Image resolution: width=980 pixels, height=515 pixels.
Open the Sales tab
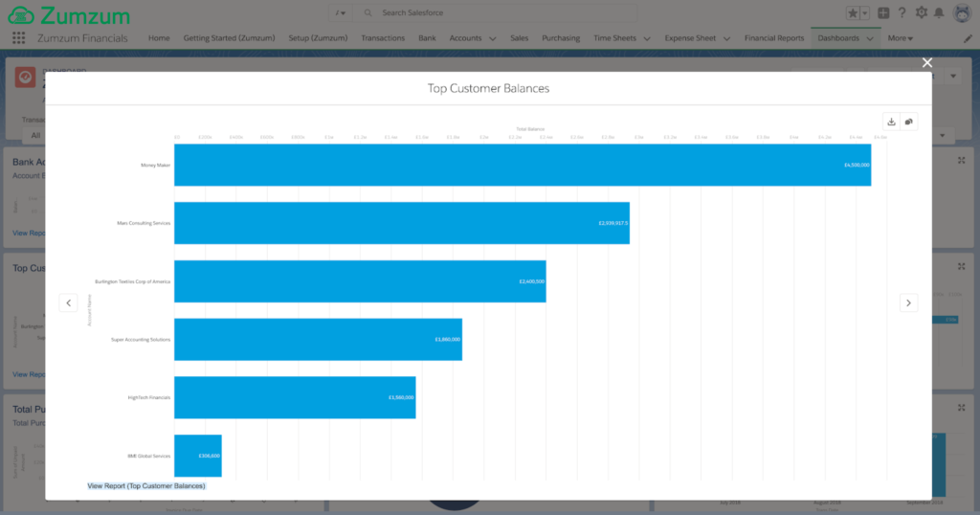click(519, 38)
